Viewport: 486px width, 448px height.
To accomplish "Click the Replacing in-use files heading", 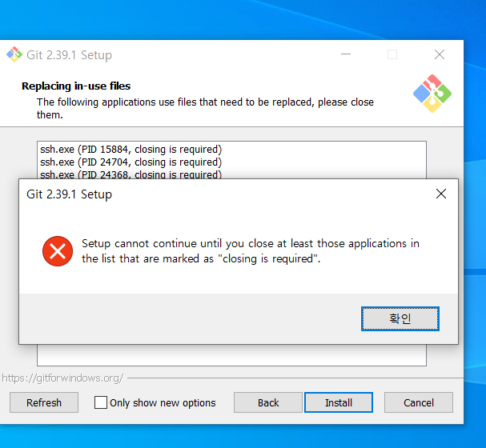I will click(x=76, y=86).
